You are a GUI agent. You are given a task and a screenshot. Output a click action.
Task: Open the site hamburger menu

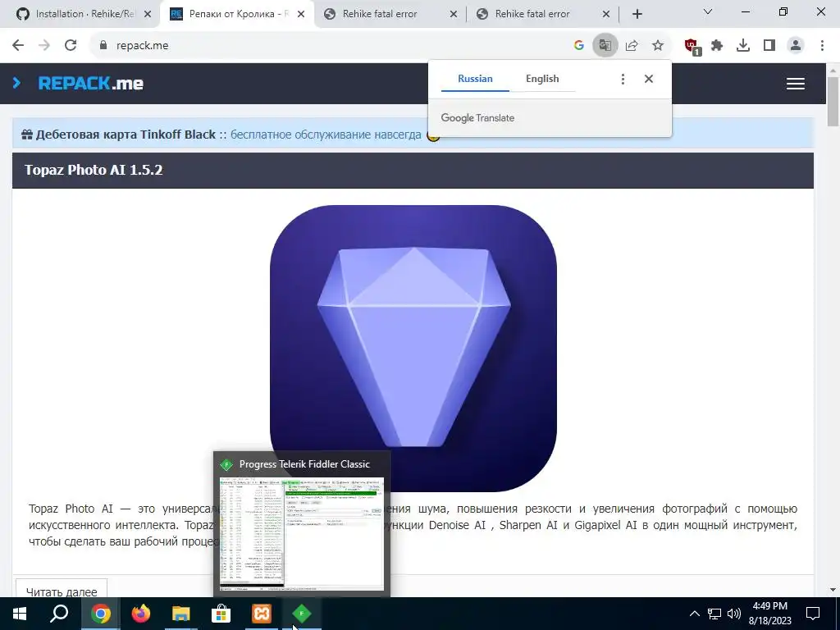click(x=796, y=84)
